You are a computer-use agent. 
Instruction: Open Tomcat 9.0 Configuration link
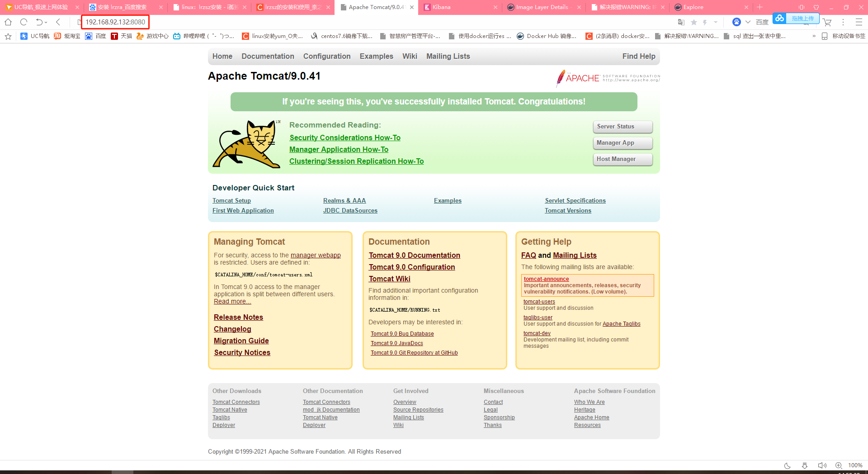tap(412, 267)
